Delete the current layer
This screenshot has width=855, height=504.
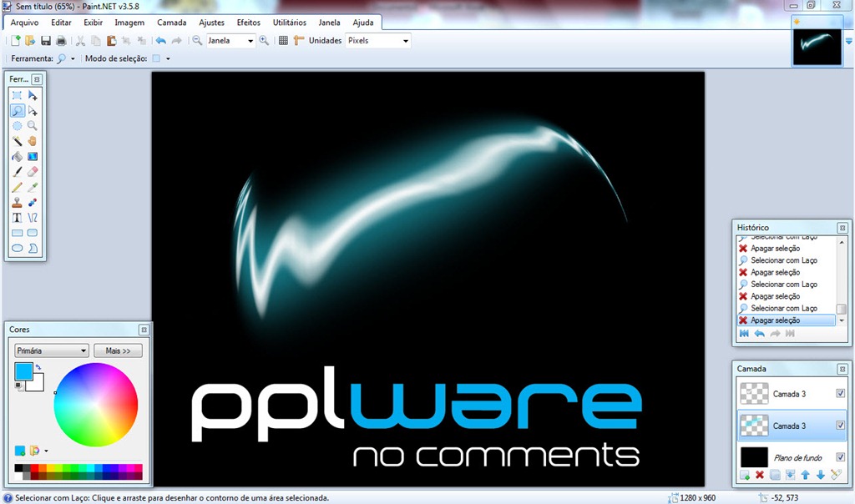[760, 475]
